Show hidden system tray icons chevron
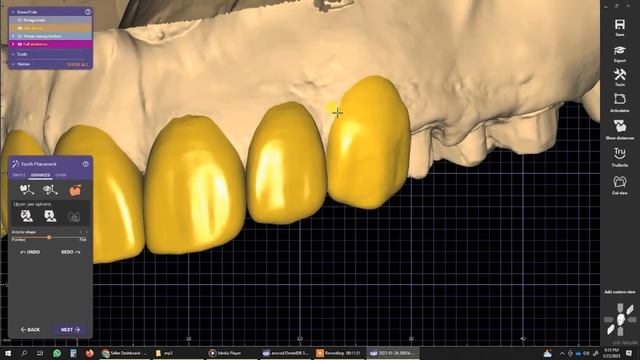This screenshot has height=360, width=640. point(562,353)
